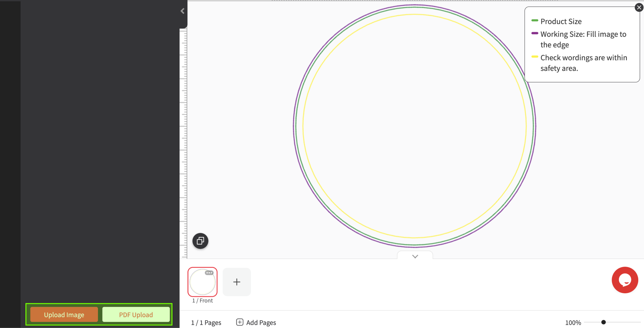Click the plus tile to add page
Viewport: 644px width, 328px height.
(237, 282)
